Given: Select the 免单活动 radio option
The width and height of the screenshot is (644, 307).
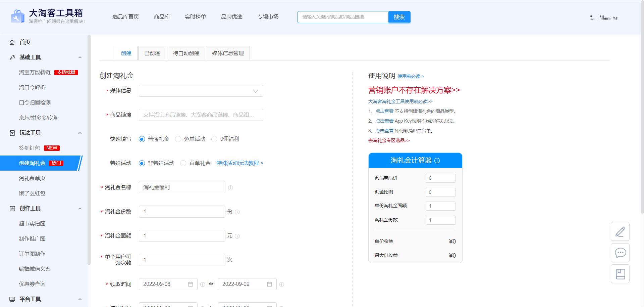Looking at the screenshot, I should pyautogui.click(x=178, y=139).
